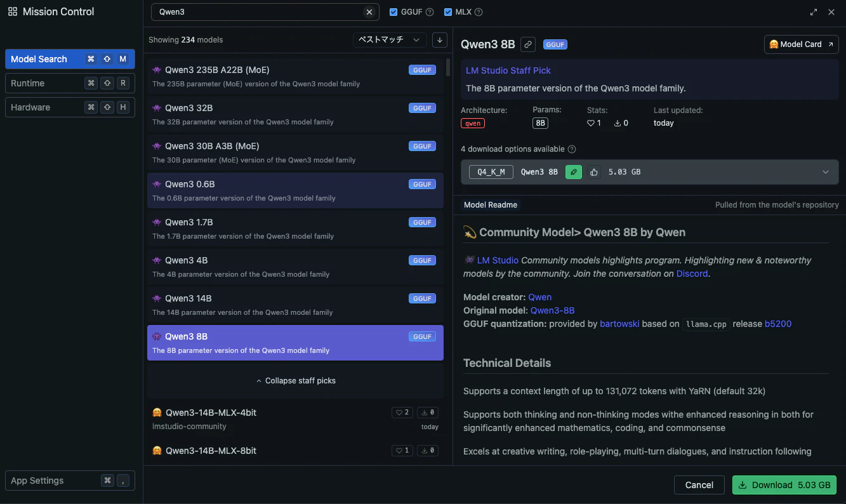Image resolution: width=846 pixels, height=504 pixels.
Task: Cancel the model download dialog
Action: [x=699, y=485]
